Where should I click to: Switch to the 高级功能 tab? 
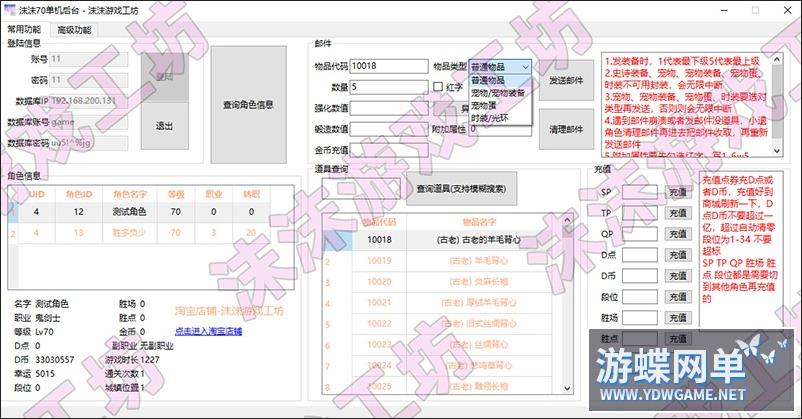click(74, 30)
